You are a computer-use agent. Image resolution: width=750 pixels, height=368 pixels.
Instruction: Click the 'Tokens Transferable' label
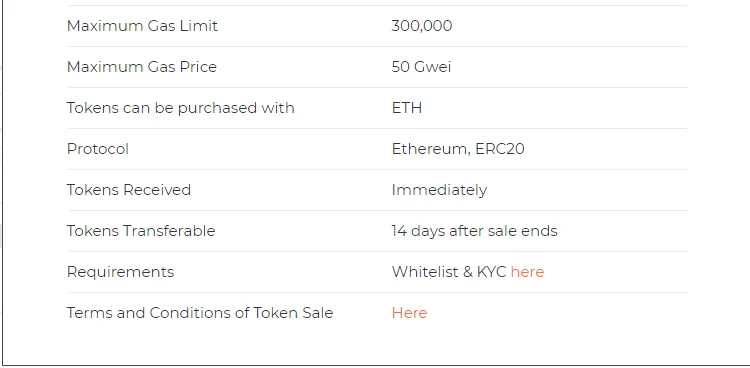pyautogui.click(x=141, y=231)
